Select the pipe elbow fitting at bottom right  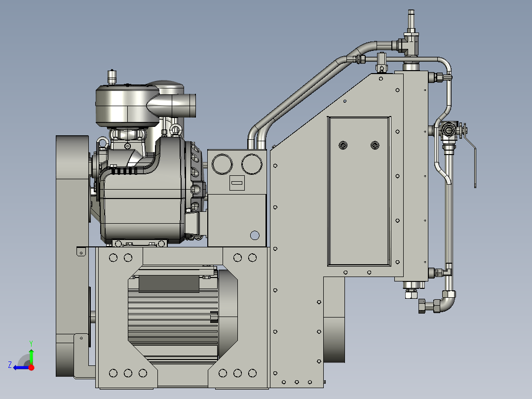(448, 302)
